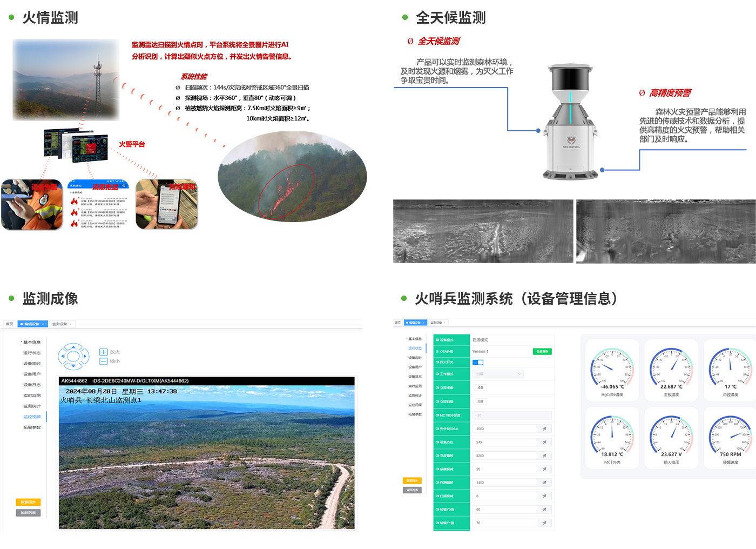Click the yellow 数据同步 button under video sidebar
Viewport: 756px width, 549px height.
click(29, 503)
